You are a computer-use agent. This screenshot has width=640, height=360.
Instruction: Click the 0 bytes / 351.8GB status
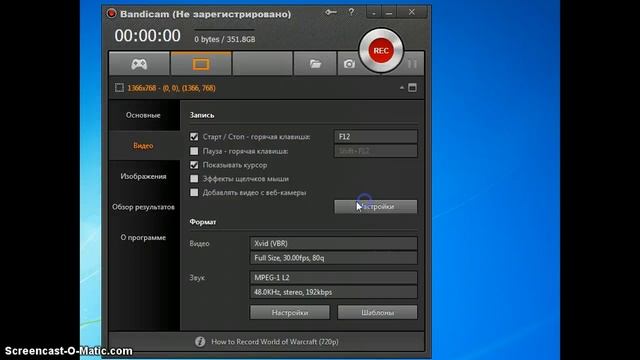click(x=224, y=39)
